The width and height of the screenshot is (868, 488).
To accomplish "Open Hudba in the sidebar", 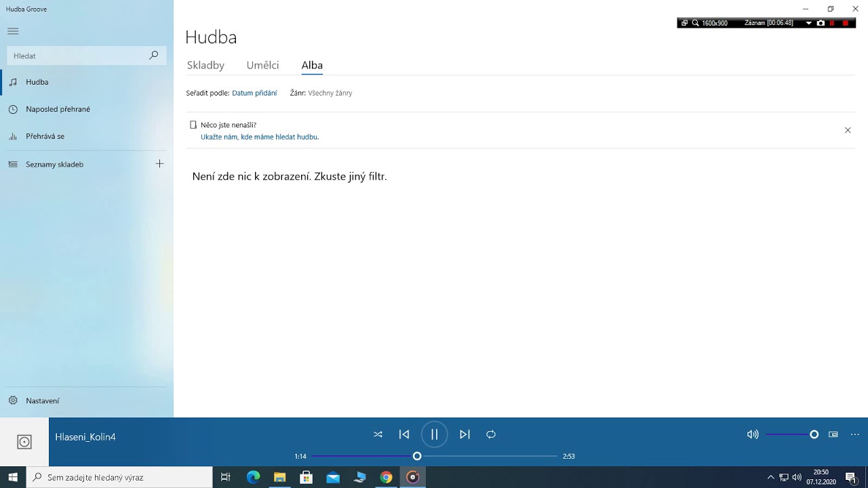I will [87, 82].
